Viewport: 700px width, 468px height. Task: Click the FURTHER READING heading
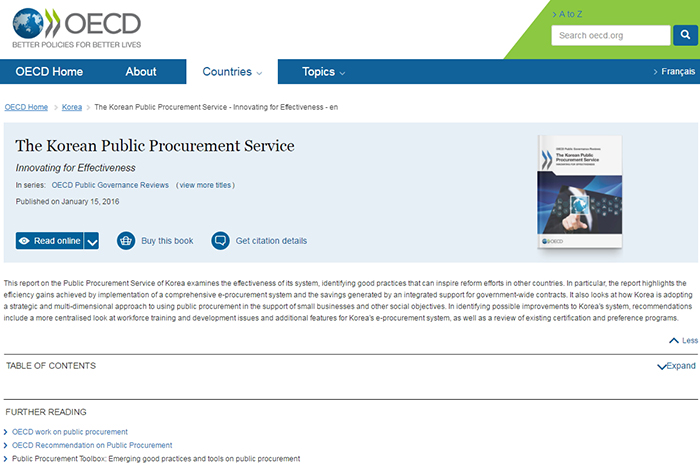click(x=46, y=412)
